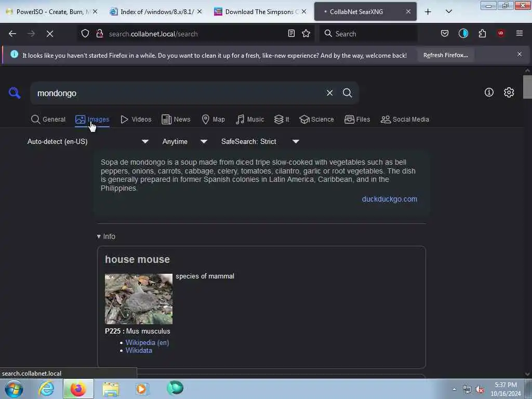
Task: Click the SearXNG magnifier logo
Action: click(x=15, y=92)
